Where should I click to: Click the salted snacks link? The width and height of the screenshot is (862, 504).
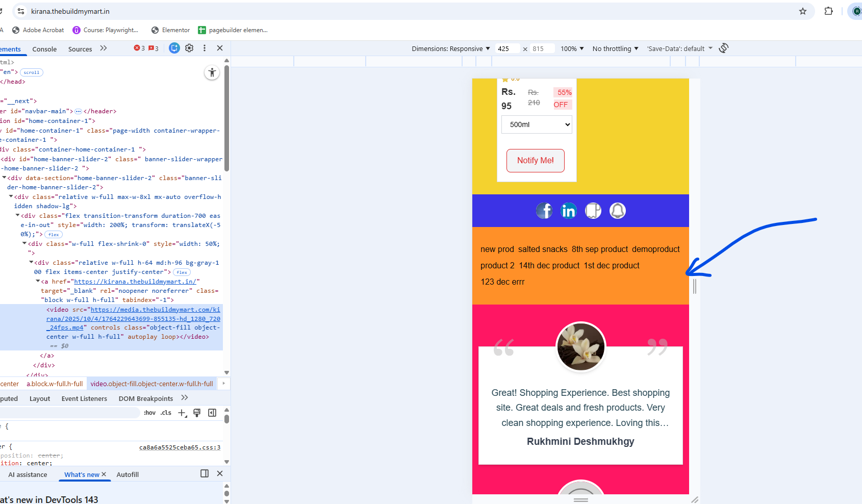coord(543,249)
